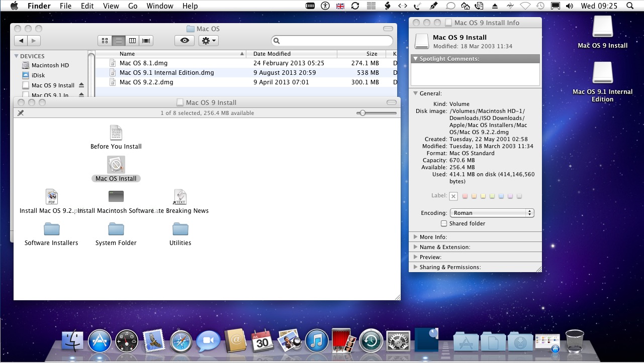Viewport: 644px width, 363px height.
Task: Select Mac OS 9.1 Internal Edition.dmg row
Action: coord(246,73)
